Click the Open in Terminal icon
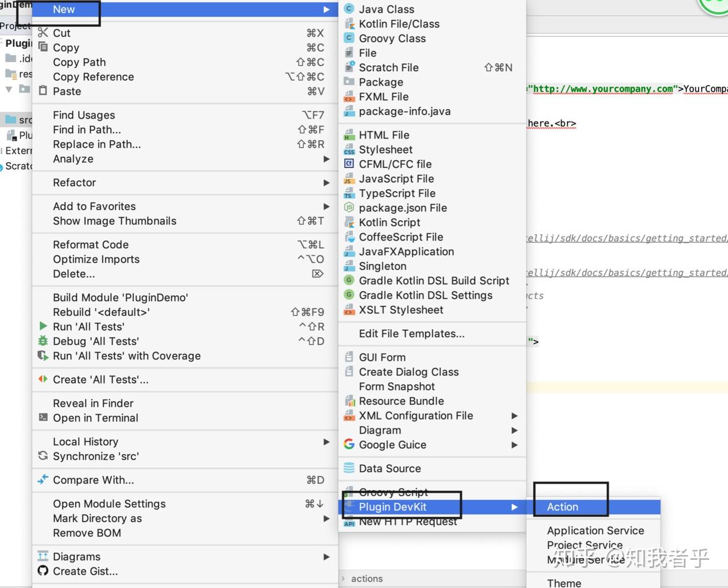The image size is (728, 588). pos(43,417)
